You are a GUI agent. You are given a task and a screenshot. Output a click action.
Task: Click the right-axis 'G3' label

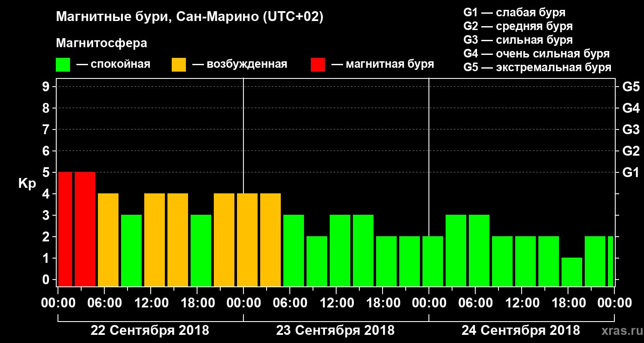click(631, 129)
